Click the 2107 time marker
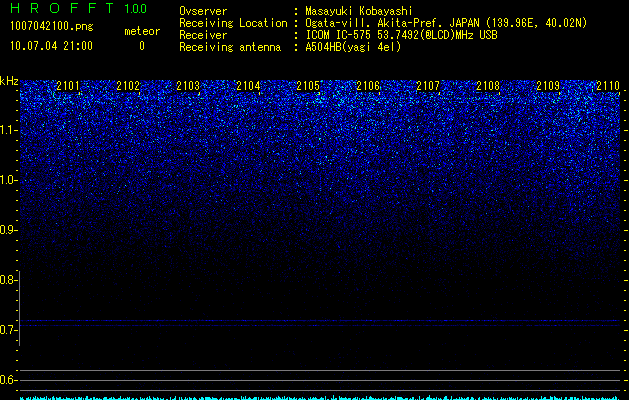629x400 pixels. (428, 85)
